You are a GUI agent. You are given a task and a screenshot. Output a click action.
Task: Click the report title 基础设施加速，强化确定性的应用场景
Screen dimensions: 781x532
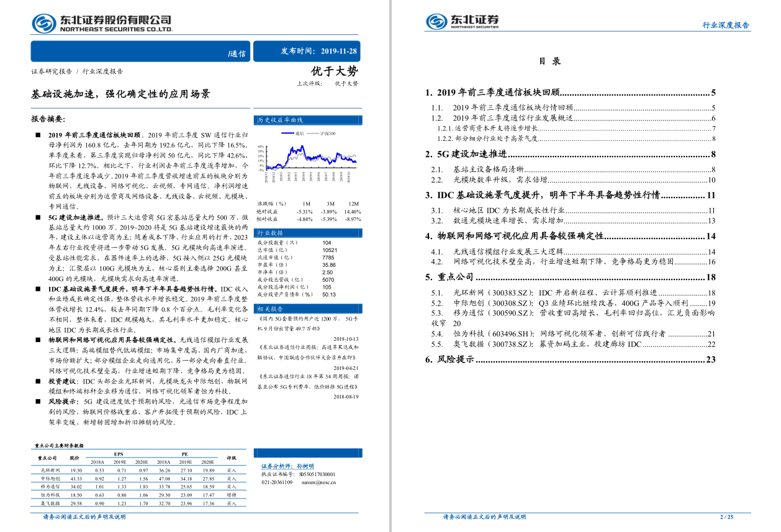click(120, 94)
